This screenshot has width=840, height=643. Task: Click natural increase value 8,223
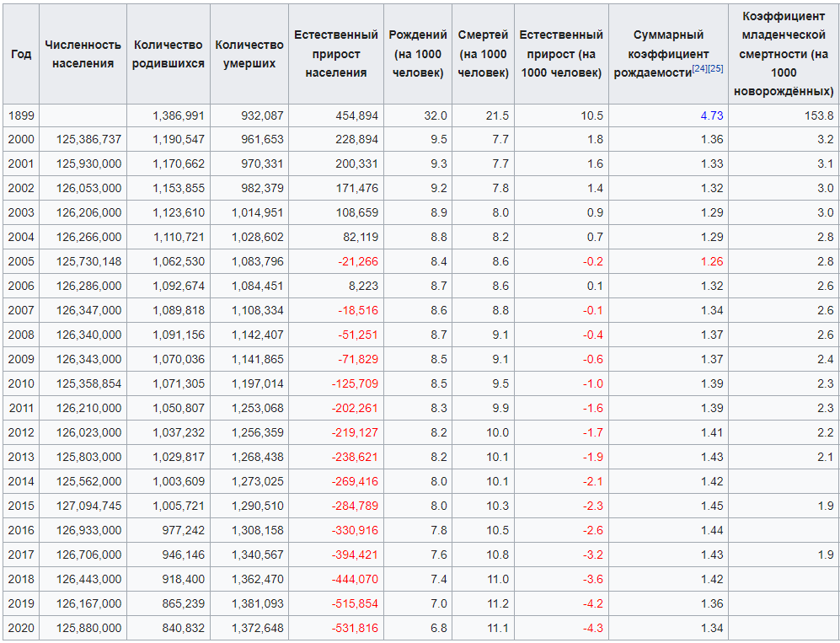pos(363,287)
